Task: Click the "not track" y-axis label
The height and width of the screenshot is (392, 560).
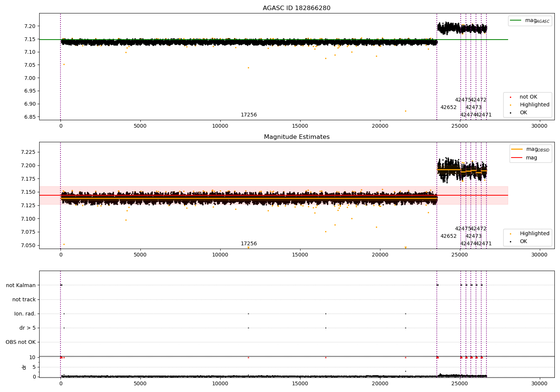Action: tap(24, 300)
